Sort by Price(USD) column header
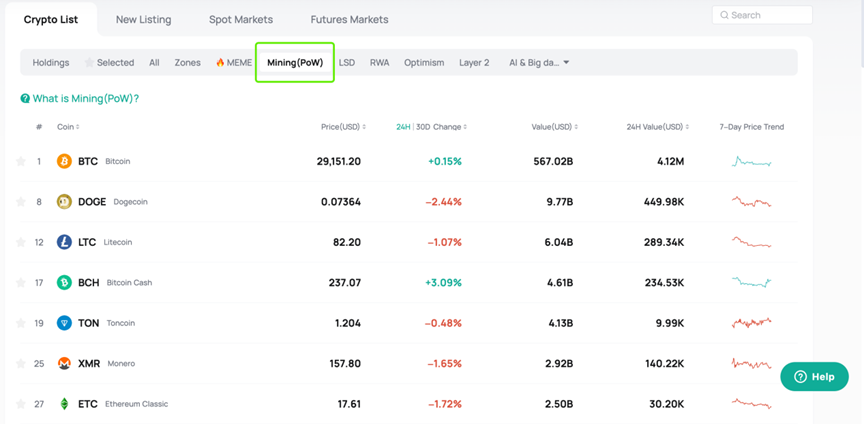The image size is (864, 424). click(x=341, y=127)
